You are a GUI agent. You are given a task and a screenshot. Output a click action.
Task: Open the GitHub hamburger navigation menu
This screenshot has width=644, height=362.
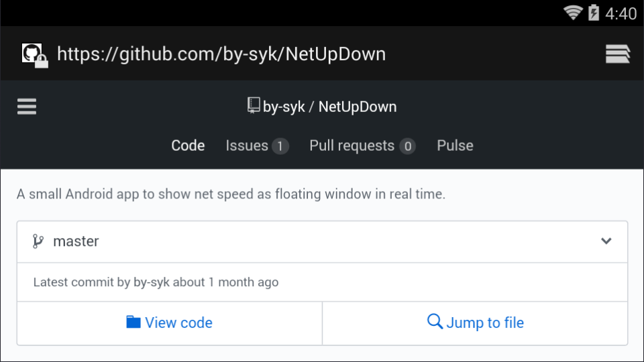pos(27,107)
